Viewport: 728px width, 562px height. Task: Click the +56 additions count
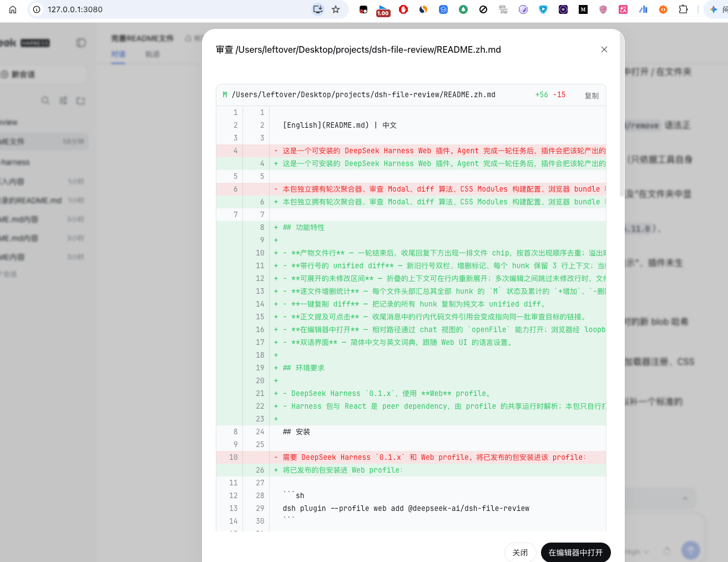coord(542,95)
